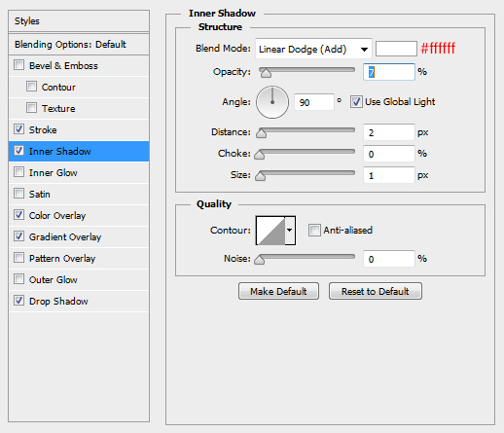
Task: Select the Drop Shadow style row
Action: (79, 301)
